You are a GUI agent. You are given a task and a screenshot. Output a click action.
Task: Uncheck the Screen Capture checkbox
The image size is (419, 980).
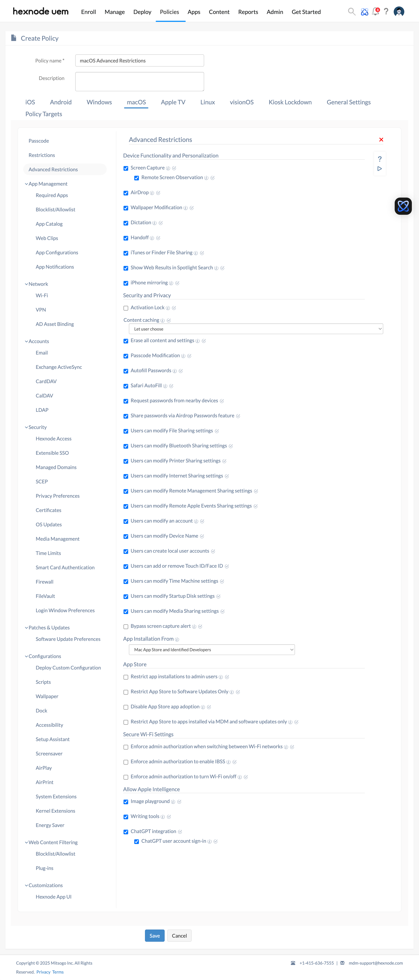tap(126, 168)
